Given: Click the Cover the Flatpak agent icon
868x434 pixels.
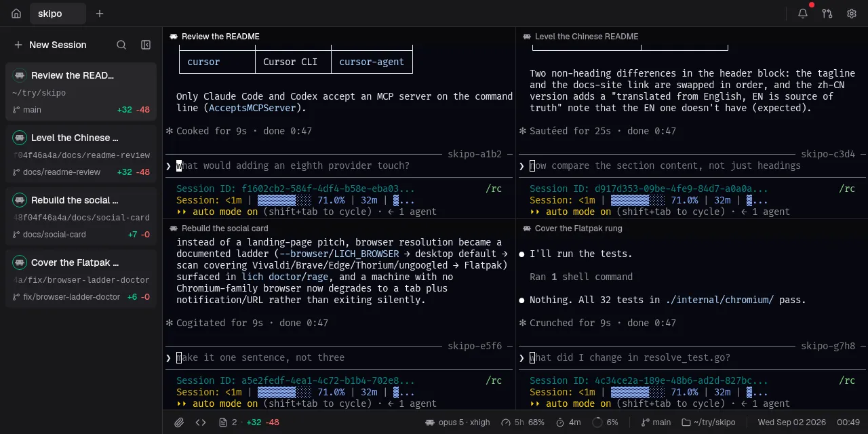Looking at the screenshot, I should (19, 262).
